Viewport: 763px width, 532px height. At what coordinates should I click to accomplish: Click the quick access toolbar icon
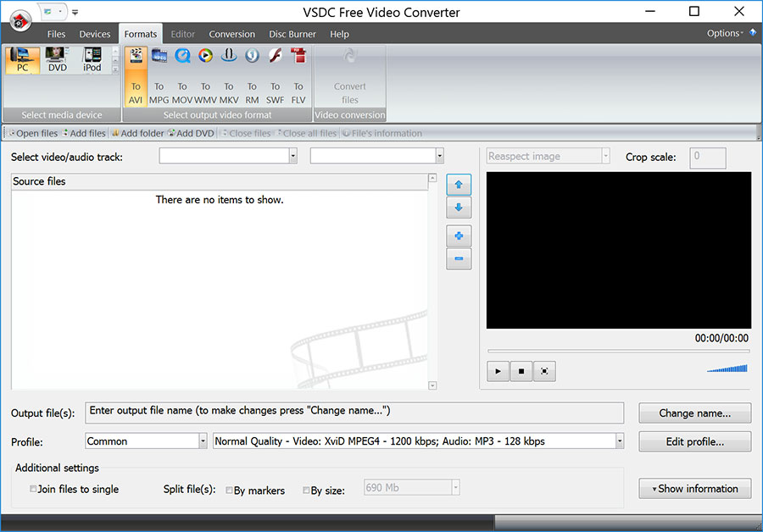coord(47,12)
